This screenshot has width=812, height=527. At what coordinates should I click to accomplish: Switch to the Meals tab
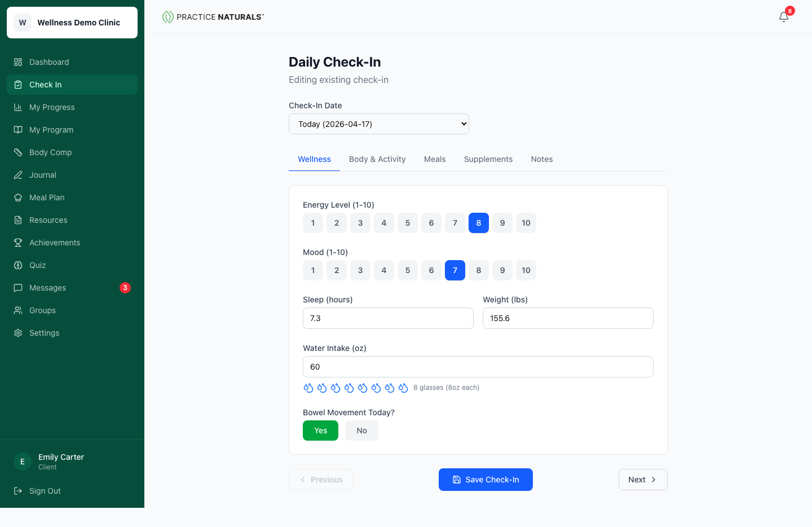pos(435,159)
